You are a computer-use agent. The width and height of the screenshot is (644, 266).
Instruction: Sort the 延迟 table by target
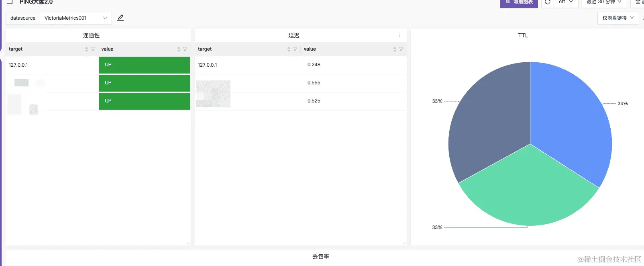click(x=289, y=49)
